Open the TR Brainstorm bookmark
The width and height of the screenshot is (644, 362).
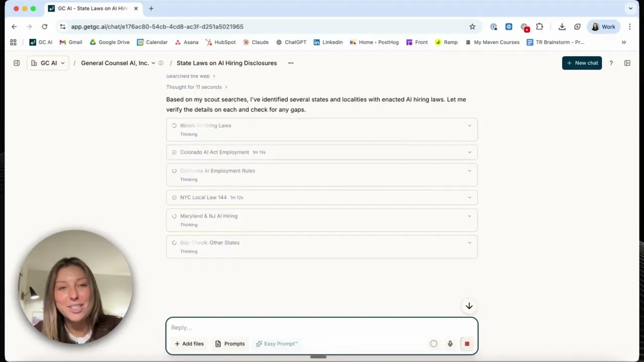point(555,42)
